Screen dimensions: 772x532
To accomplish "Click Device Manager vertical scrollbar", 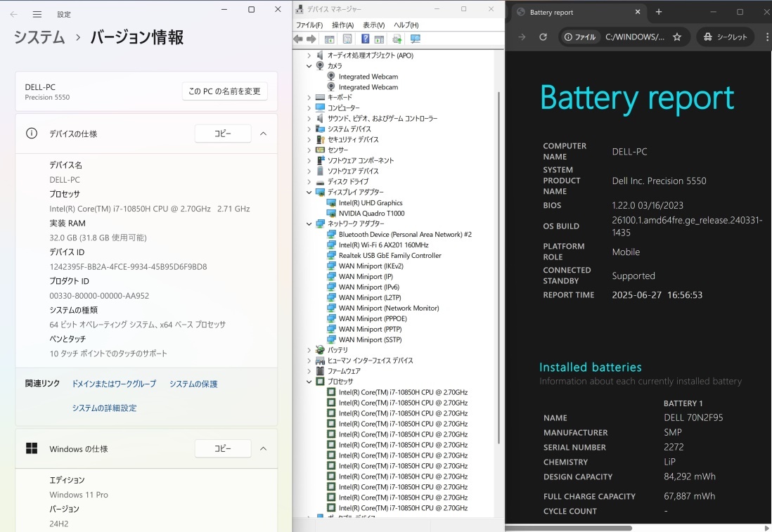I will click(x=498, y=267).
